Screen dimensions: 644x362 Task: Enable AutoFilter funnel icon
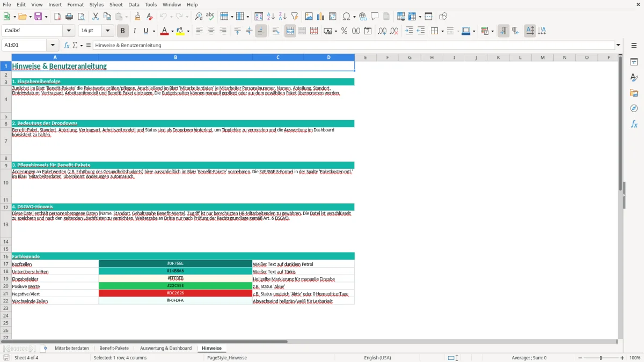[x=295, y=17]
